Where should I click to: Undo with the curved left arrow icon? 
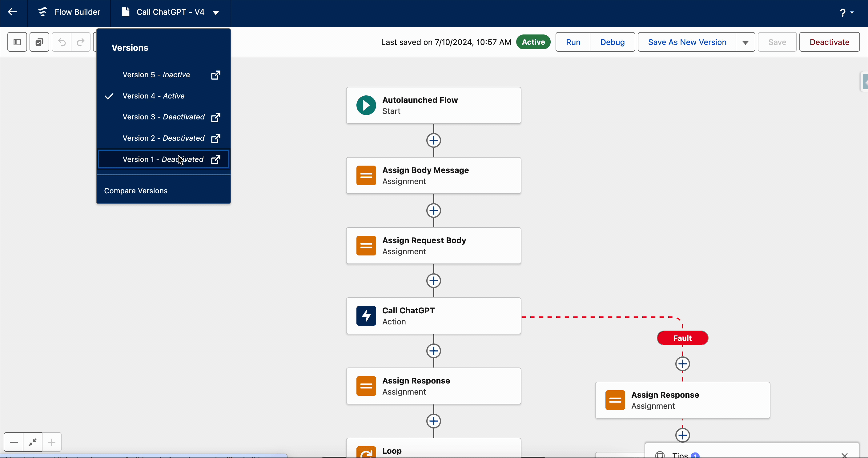pyautogui.click(x=62, y=42)
